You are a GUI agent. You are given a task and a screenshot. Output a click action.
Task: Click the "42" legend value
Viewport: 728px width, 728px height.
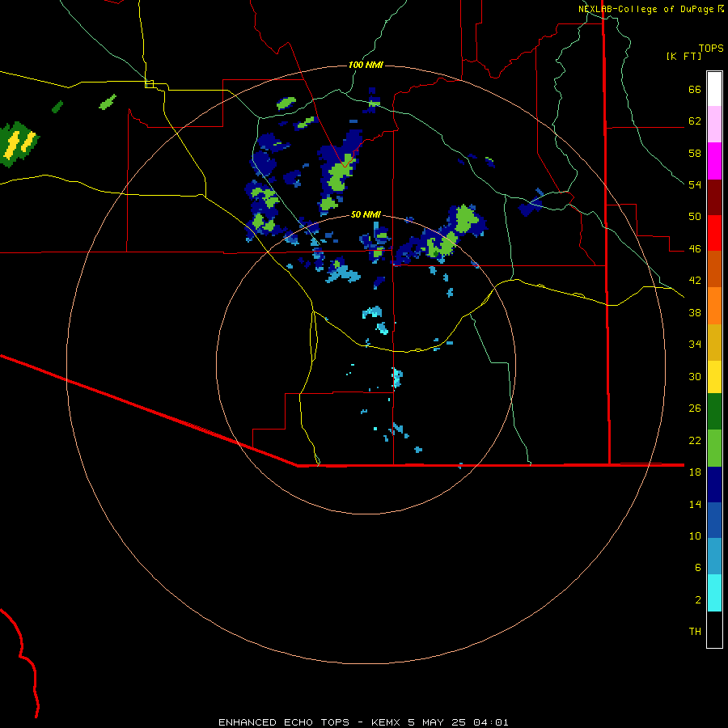695,281
